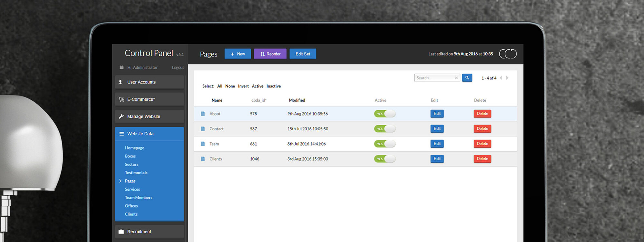Click the cpda_id value 1046
Image resolution: width=644 pixels, height=242 pixels.
pyautogui.click(x=255, y=159)
